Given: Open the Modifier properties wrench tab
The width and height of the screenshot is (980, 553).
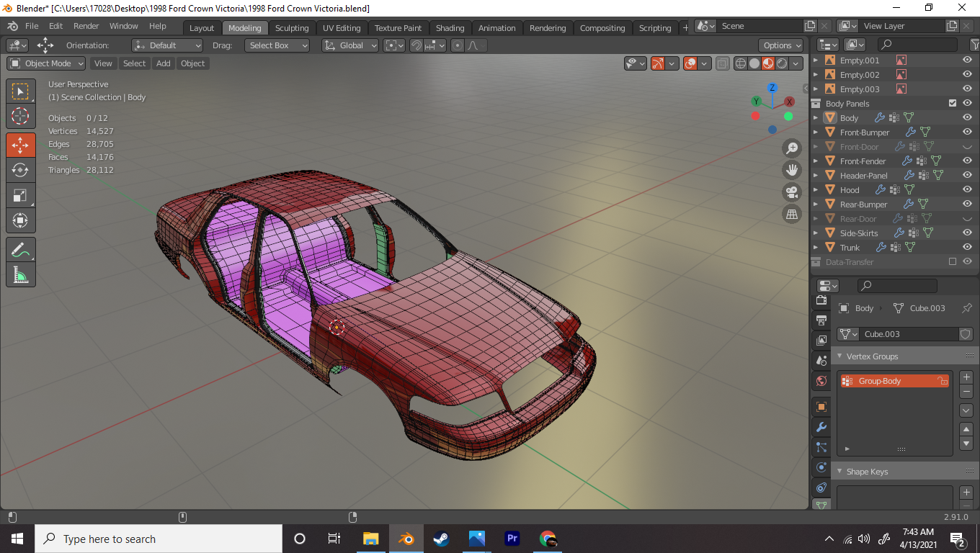Looking at the screenshot, I should (821, 427).
